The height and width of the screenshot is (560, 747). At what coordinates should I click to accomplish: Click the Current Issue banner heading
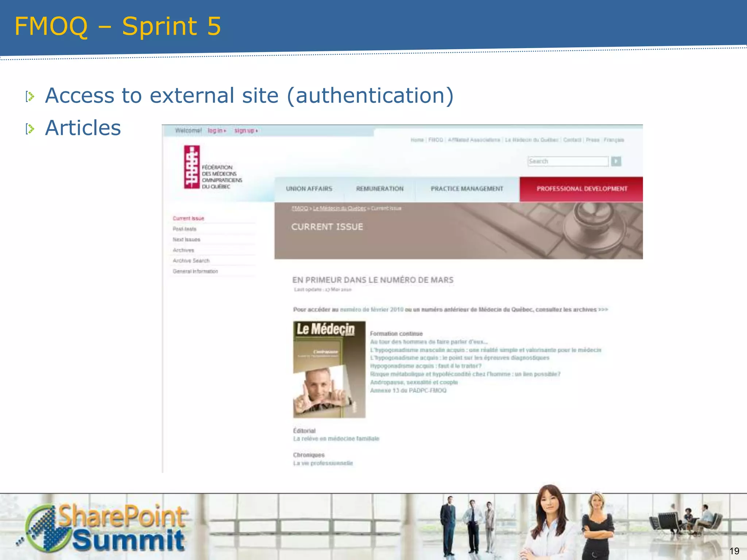[x=327, y=227]
